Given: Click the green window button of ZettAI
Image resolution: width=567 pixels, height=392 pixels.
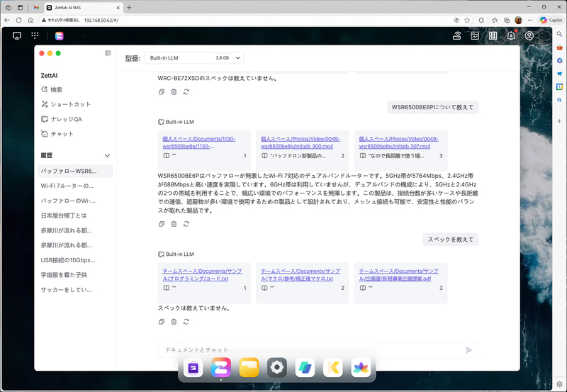Looking at the screenshot, I should pyautogui.click(x=58, y=53).
